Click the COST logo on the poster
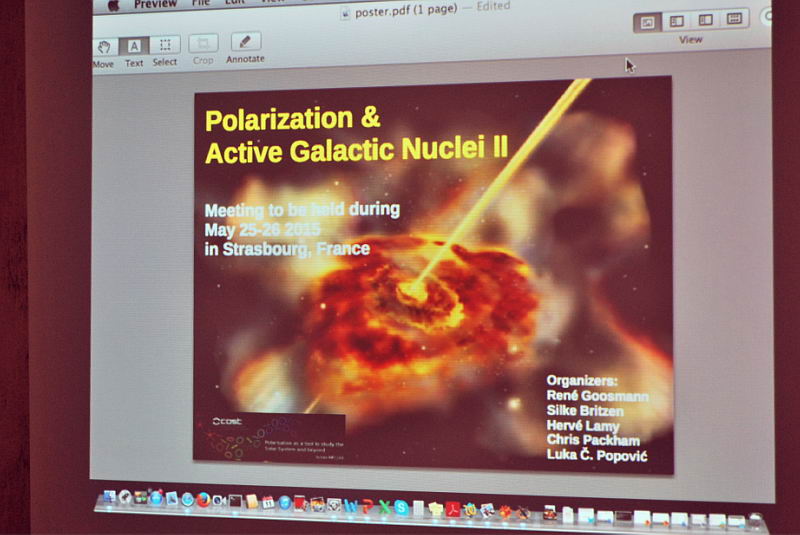 227,421
